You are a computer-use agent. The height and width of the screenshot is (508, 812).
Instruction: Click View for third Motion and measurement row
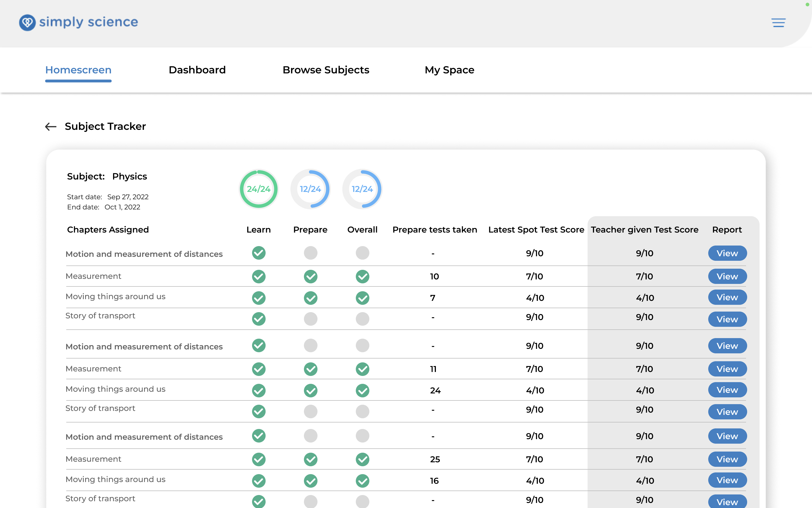(x=727, y=436)
